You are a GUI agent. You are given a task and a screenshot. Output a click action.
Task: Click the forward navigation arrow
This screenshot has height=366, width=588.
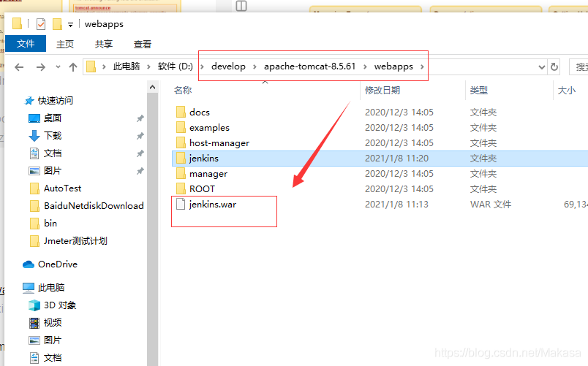coord(40,67)
